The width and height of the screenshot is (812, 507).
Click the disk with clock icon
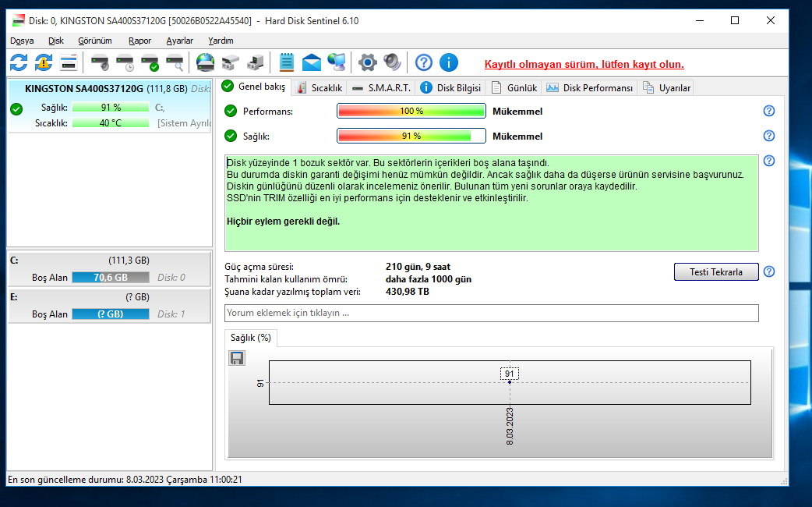(x=125, y=62)
